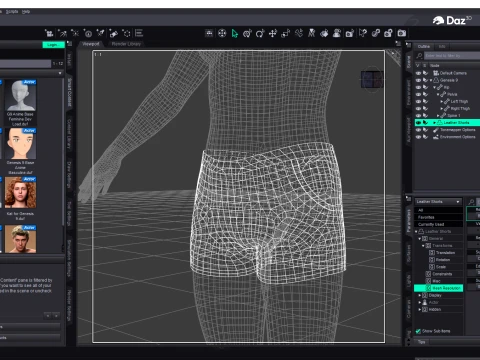Screen dimensions: 480x360
Task: Collapse the Genesis 9 node
Action: [431, 80]
